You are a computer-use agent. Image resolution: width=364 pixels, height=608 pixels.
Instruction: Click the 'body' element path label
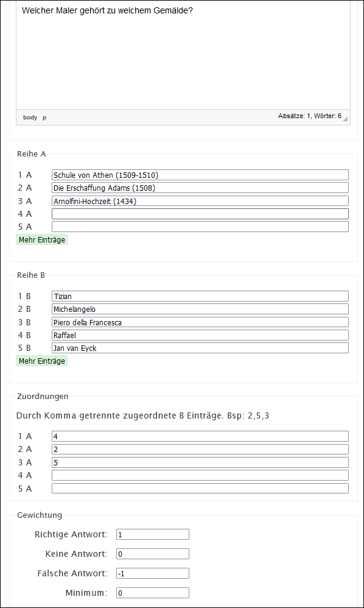(x=30, y=118)
